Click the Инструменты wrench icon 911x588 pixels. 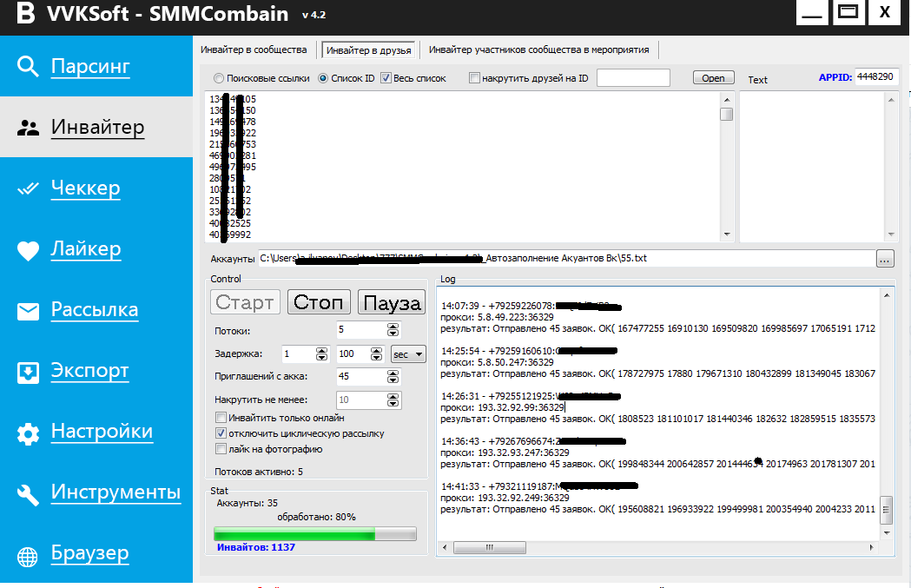coord(29,493)
